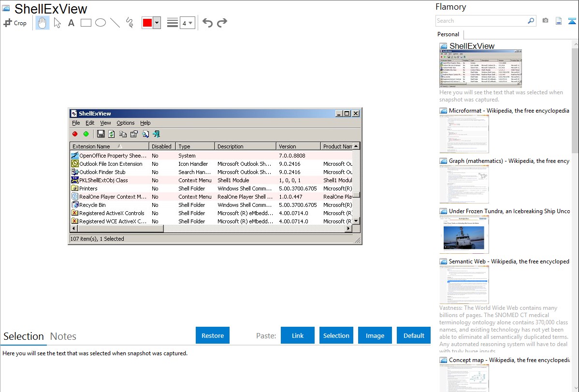Click the Concept map - Wikipedia title
Screen dimensions: 579x392
[x=509, y=360]
